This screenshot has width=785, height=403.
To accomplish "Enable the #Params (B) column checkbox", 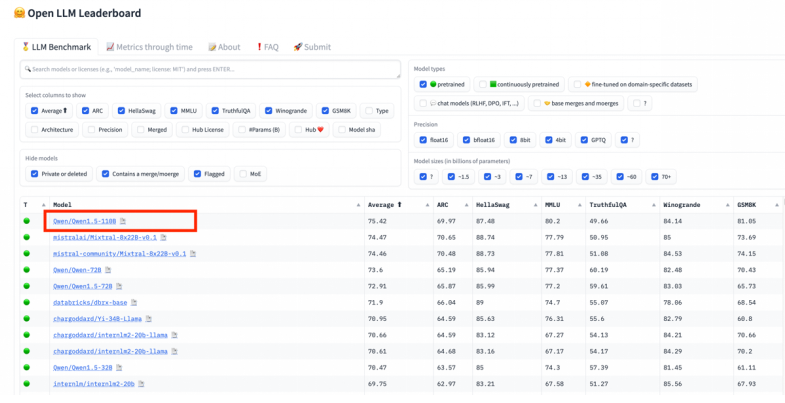I will pyautogui.click(x=242, y=130).
